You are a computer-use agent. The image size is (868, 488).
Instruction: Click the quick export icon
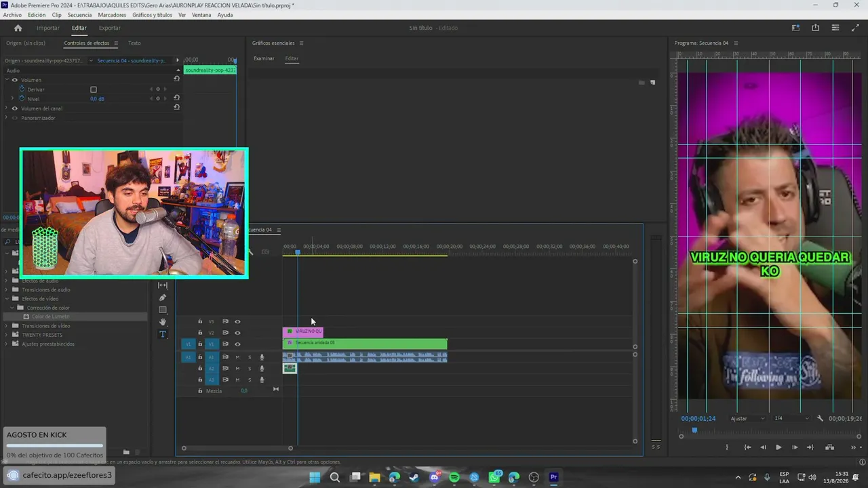(x=815, y=28)
